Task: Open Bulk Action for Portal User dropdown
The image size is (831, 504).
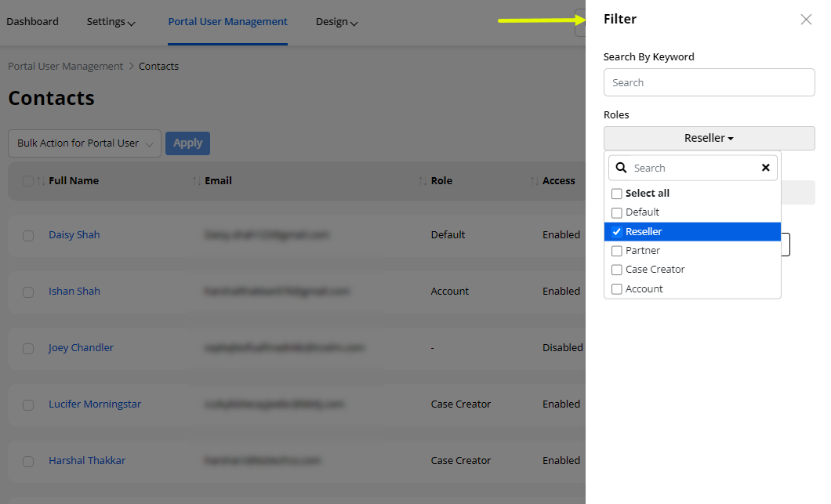Action: pos(85,143)
